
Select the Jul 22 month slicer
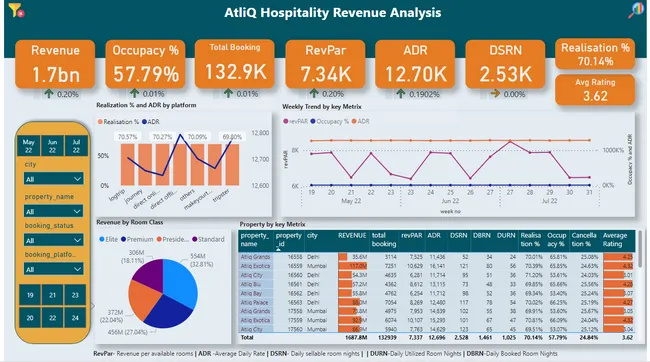[x=76, y=146]
